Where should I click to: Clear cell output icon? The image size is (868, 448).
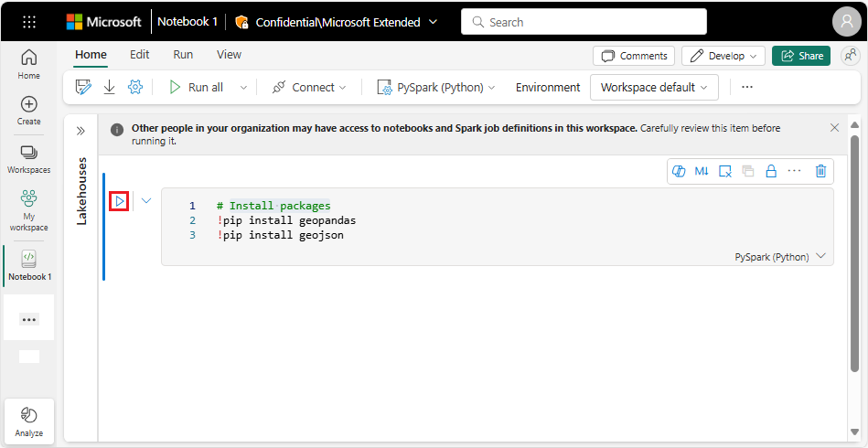tap(725, 171)
